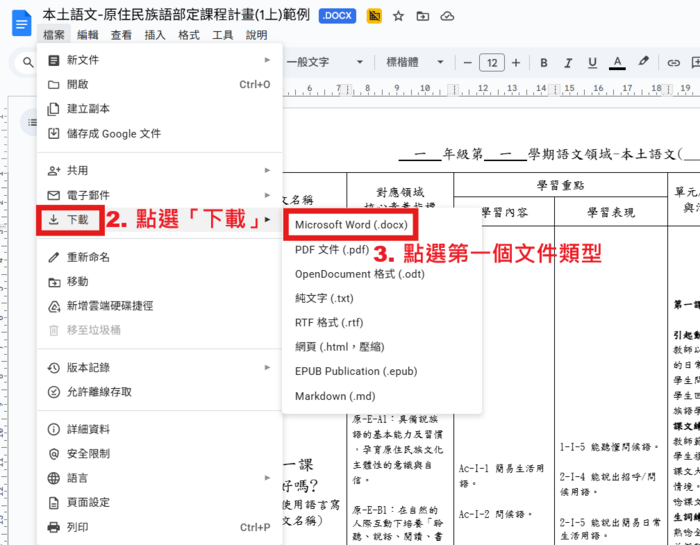Viewport: 700px width, 545px height.
Task: Choose PDF 文件 (.pdf) from the download submenu
Action: pos(332,250)
